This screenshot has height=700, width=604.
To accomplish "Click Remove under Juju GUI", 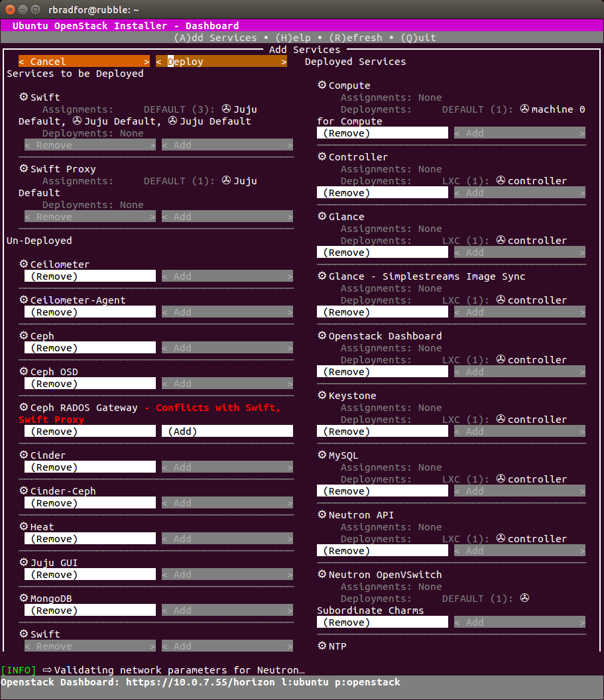I will click(90, 575).
